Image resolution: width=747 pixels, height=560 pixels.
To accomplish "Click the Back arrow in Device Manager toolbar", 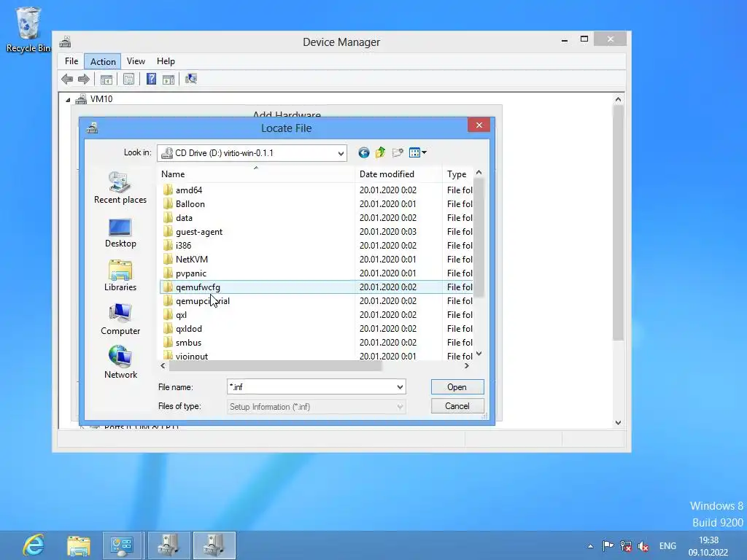I will (x=67, y=79).
